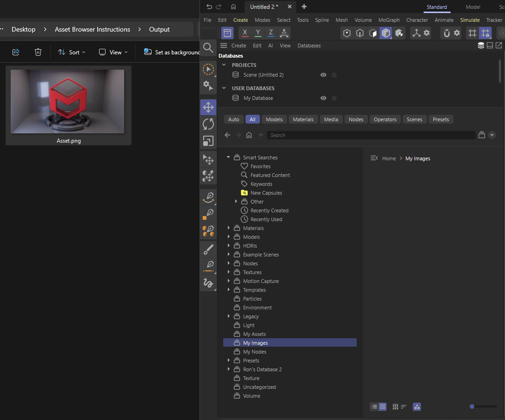Screen dimensions: 505x420
Task: Select the Scale tool icon
Action: pos(208,141)
